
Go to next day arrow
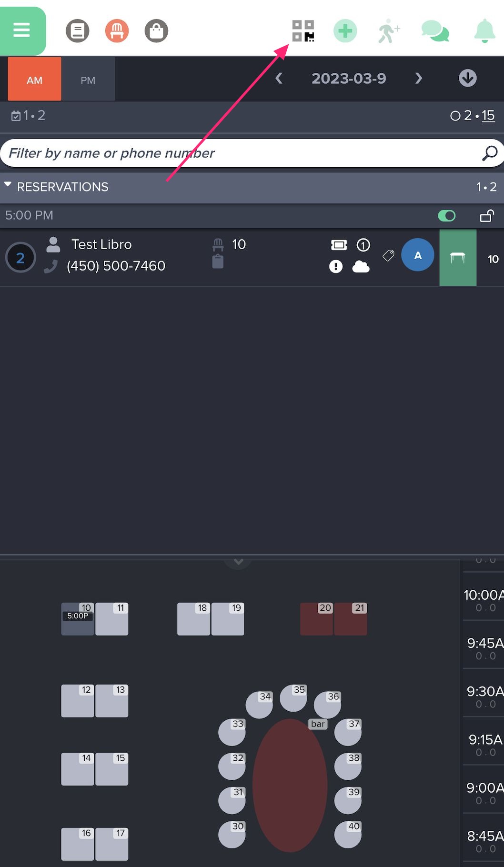pyautogui.click(x=418, y=78)
